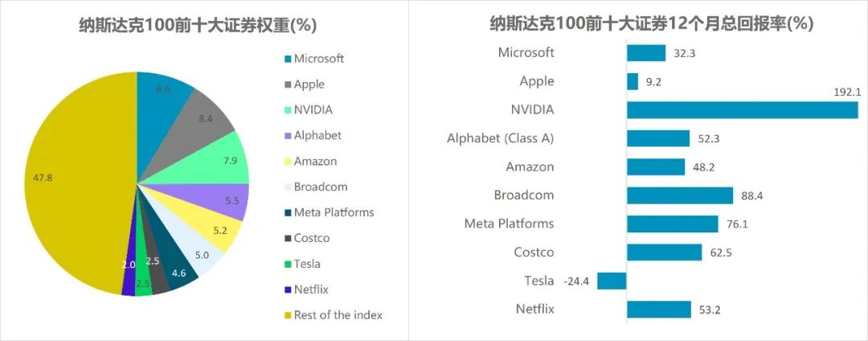
Task: Click the pie chart title text
Action: 198,25
